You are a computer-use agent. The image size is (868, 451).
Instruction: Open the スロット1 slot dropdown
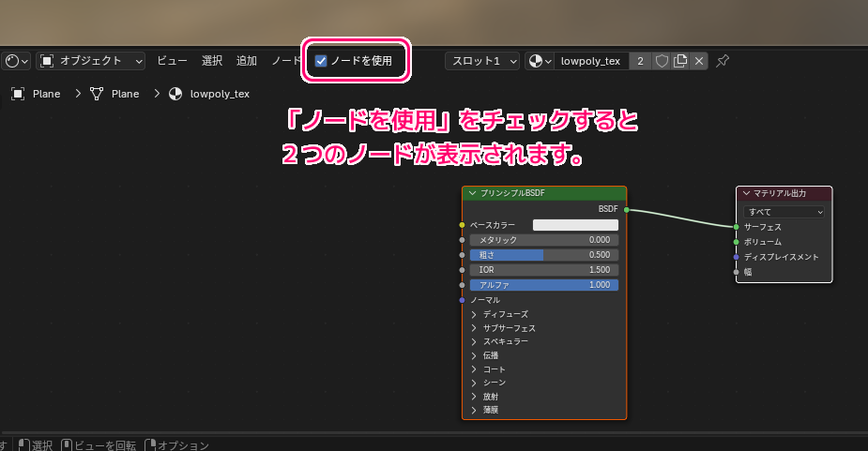tap(482, 61)
